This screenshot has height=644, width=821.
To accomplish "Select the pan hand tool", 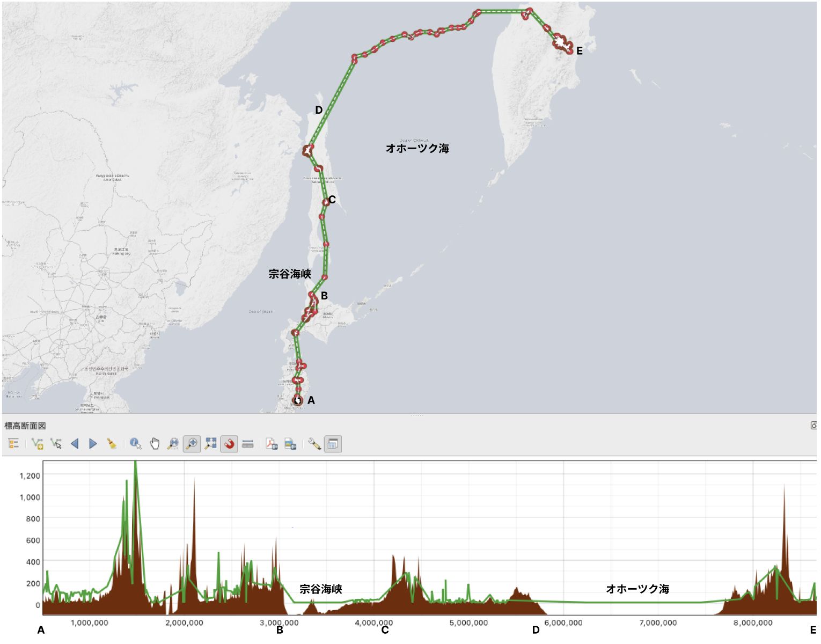I will [155, 444].
